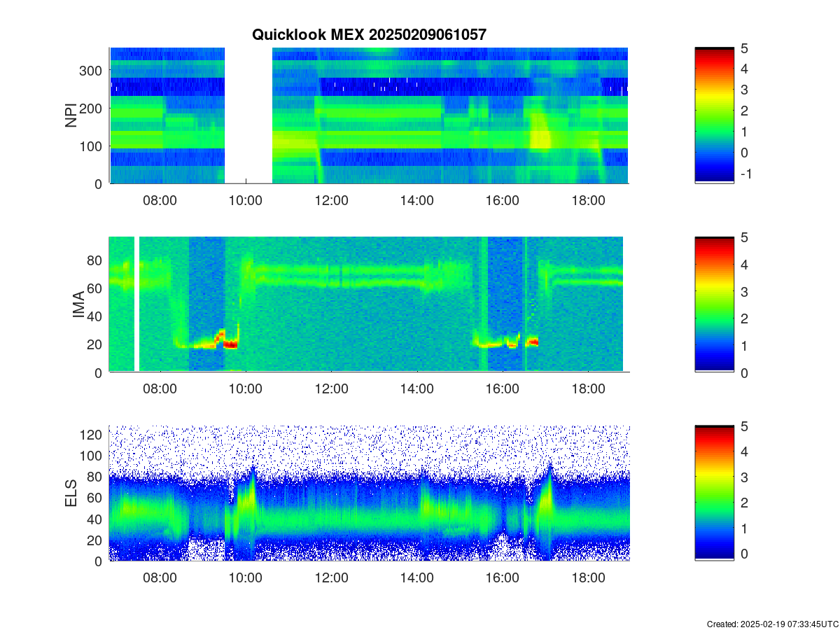Click the "0" label on IMA colorbar

coord(743,372)
